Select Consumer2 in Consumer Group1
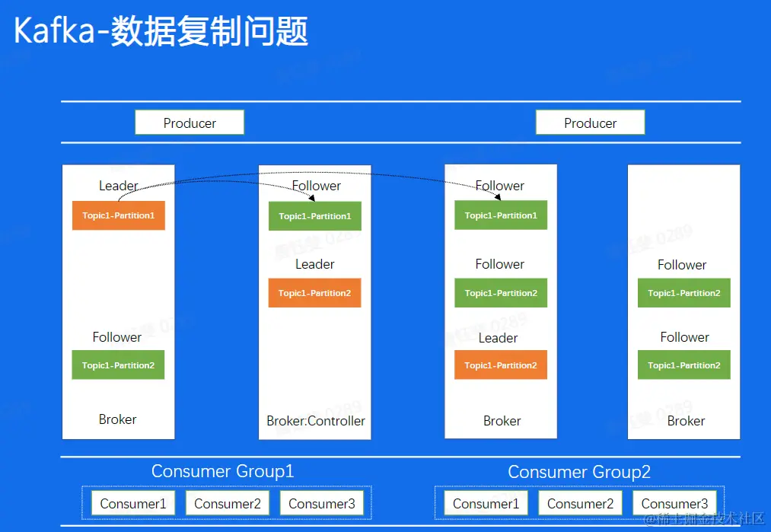 click(x=227, y=504)
